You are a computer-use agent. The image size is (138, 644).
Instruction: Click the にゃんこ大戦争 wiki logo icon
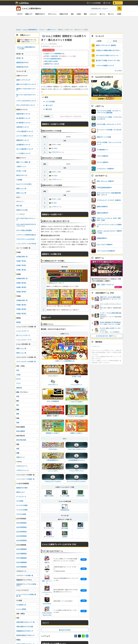click(18, 8)
